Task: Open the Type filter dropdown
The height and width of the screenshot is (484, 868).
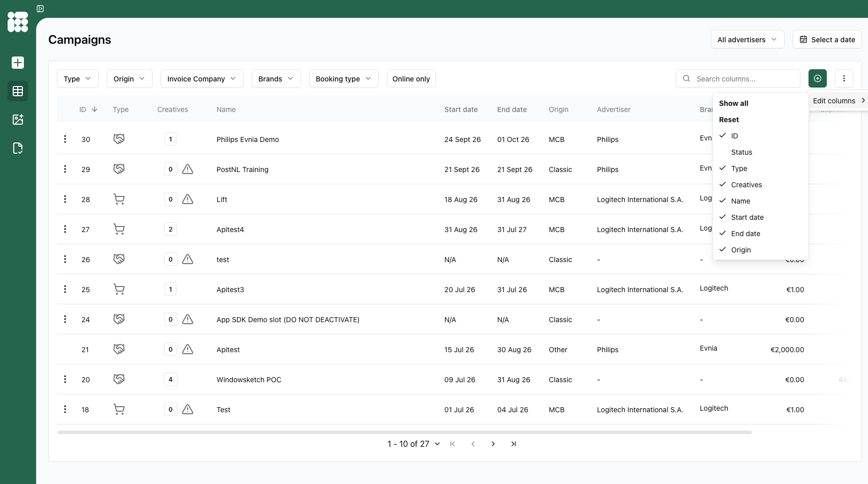Action: coord(78,78)
